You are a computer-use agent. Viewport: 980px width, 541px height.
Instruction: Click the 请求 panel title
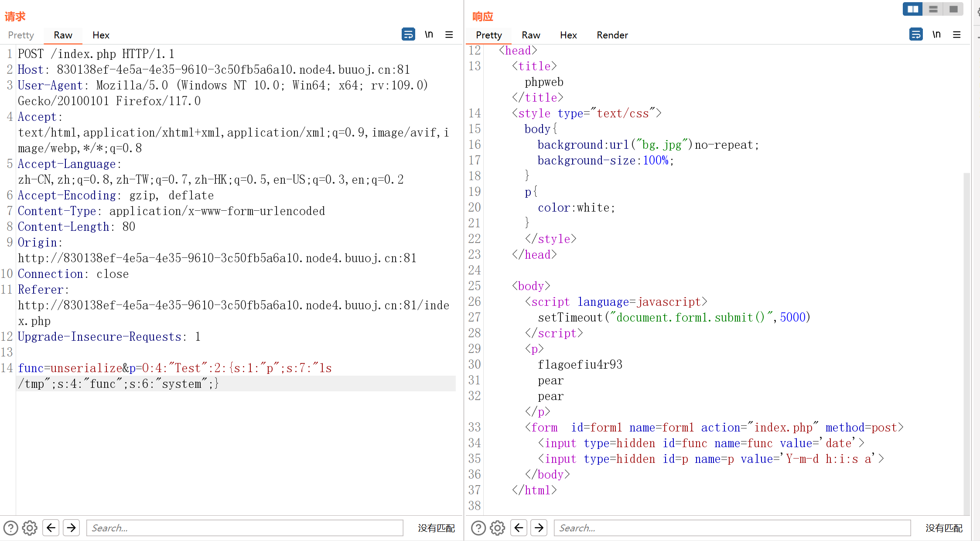(15, 17)
